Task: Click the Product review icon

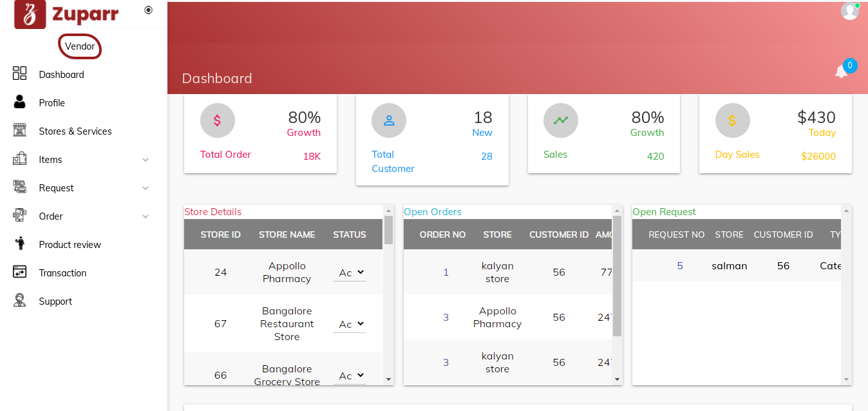Action: point(20,244)
